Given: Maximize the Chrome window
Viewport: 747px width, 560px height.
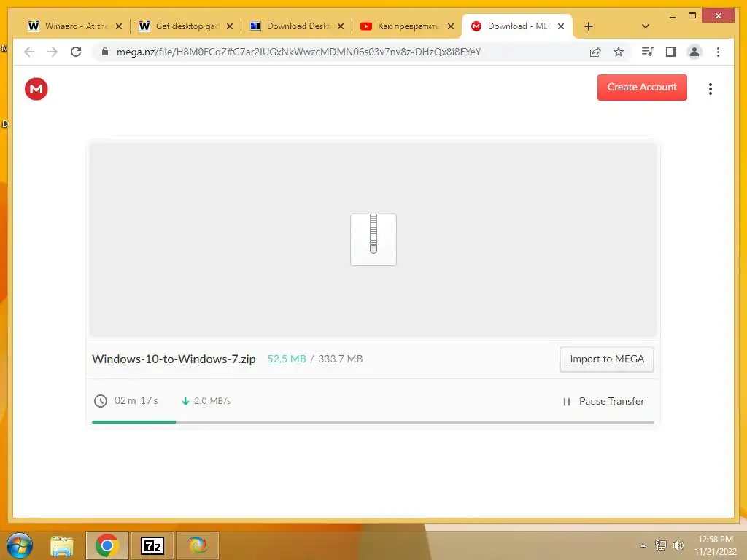Looking at the screenshot, I should pos(692,16).
